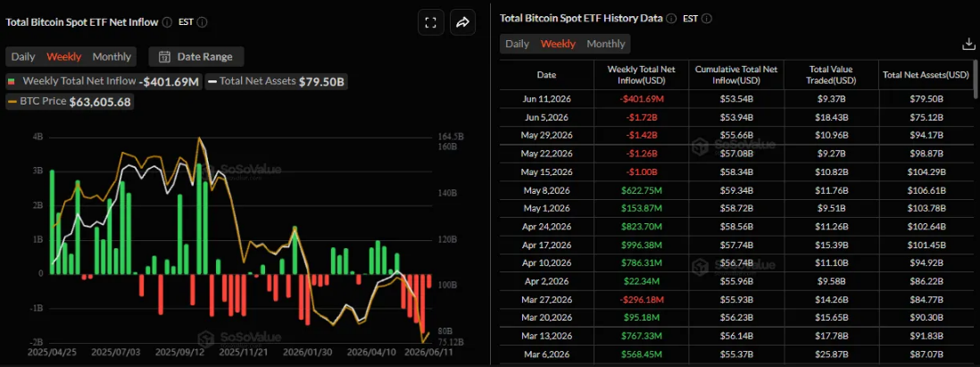Click the calendar icon in Date Range button
This screenshot has width=980, height=367.
164,57
